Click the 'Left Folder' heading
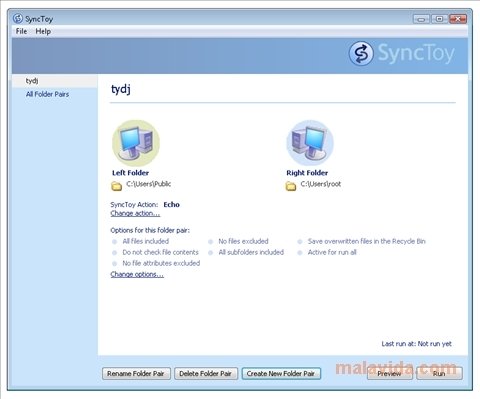 (130, 173)
